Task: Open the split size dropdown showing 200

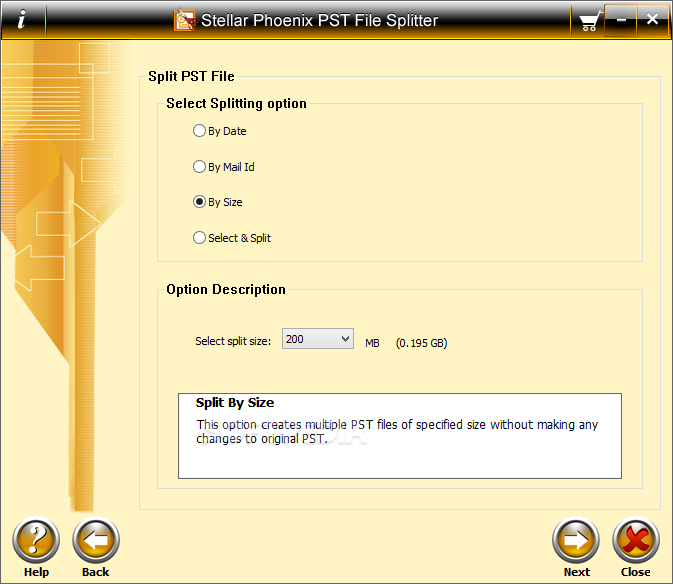Action: click(x=318, y=339)
